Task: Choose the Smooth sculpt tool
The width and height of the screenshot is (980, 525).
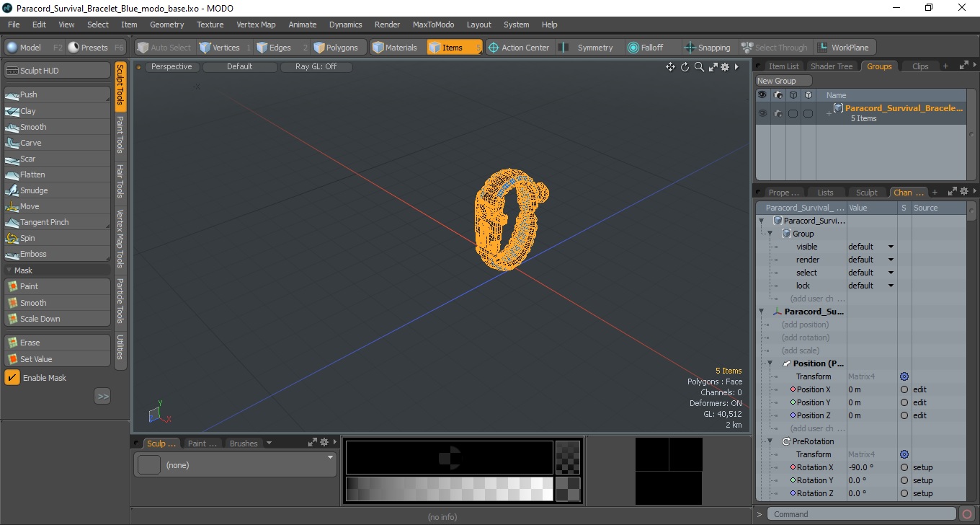Action: tap(57, 127)
